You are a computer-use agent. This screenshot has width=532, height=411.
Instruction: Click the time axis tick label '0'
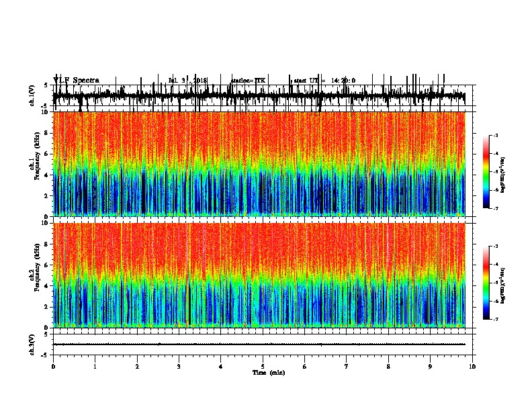click(x=53, y=367)
